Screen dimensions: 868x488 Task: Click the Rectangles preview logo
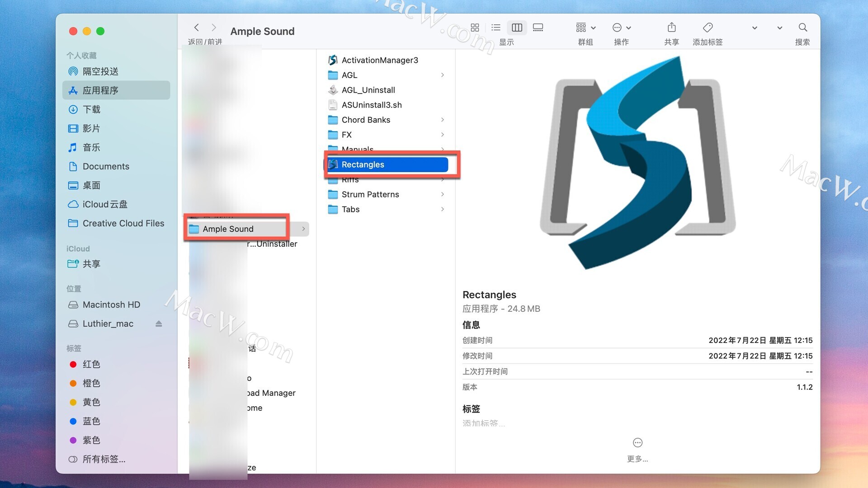pos(637,163)
